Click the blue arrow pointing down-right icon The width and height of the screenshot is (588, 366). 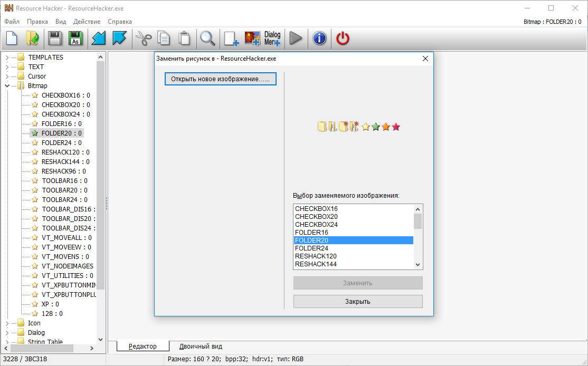(120, 38)
